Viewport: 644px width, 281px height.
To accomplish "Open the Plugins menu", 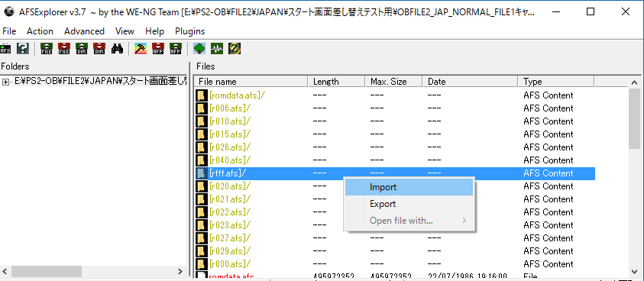I will (189, 31).
